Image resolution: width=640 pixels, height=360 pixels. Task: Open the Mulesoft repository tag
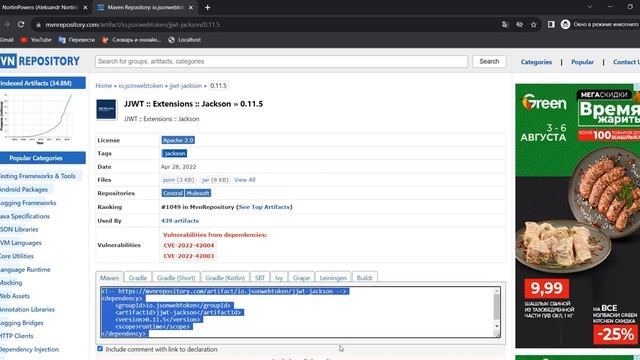pos(198,193)
